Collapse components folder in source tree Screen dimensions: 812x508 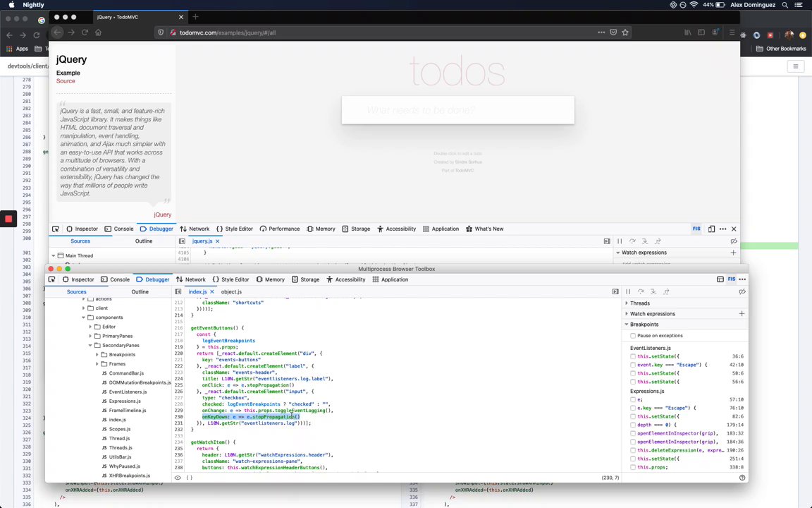84,317
